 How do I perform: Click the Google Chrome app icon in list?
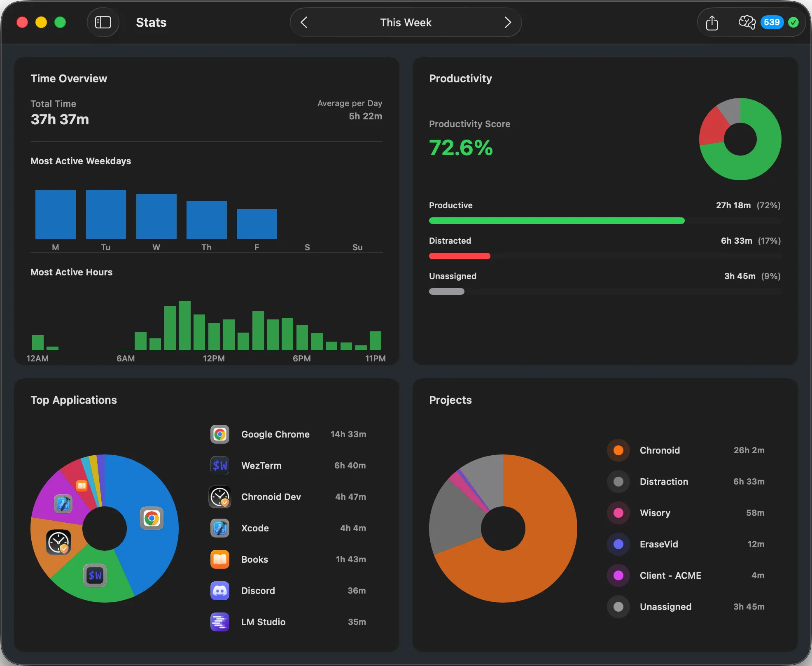click(220, 434)
